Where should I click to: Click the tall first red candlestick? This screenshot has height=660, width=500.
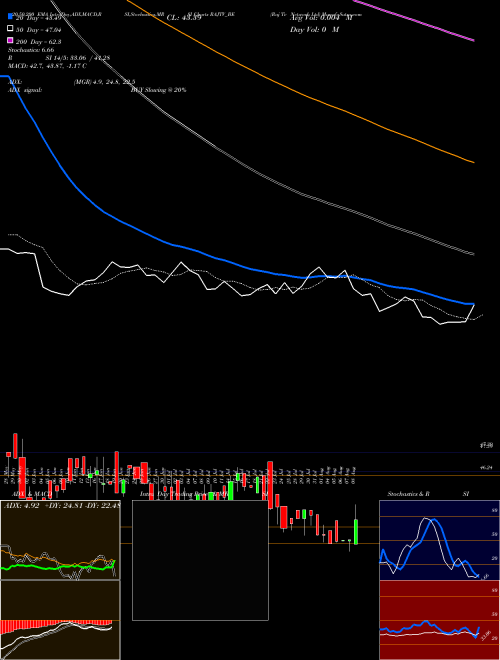[16, 446]
